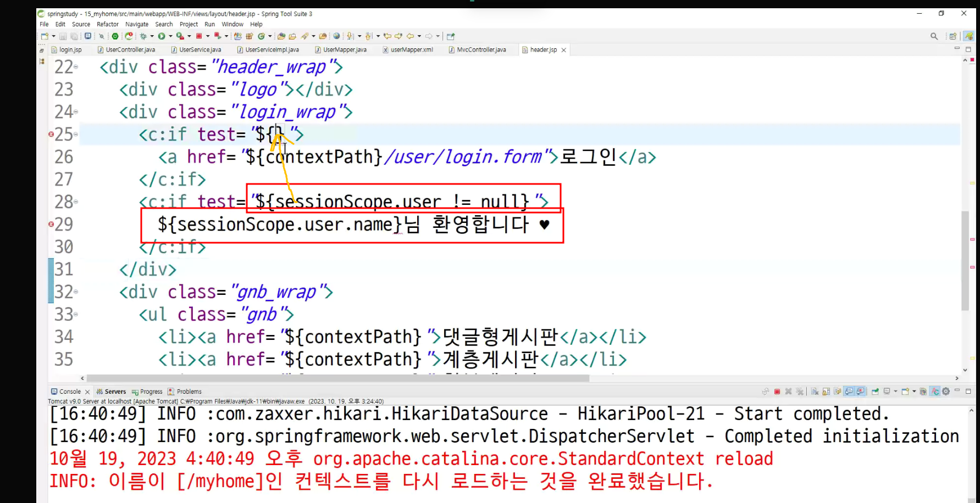Switch to the MvcController.java tab

[478, 49]
